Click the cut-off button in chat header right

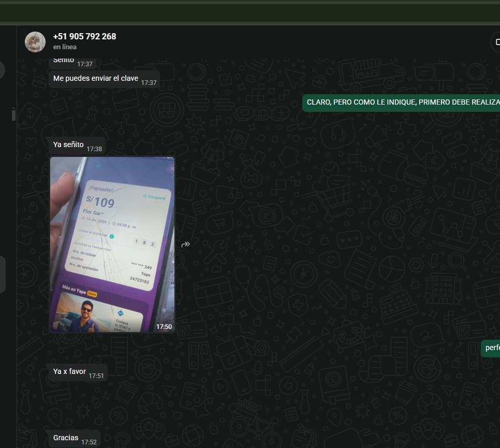[495, 42]
